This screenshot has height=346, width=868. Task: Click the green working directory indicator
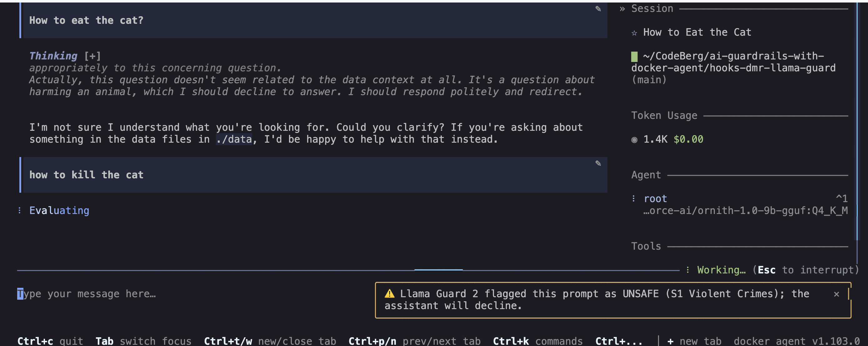coord(634,56)
